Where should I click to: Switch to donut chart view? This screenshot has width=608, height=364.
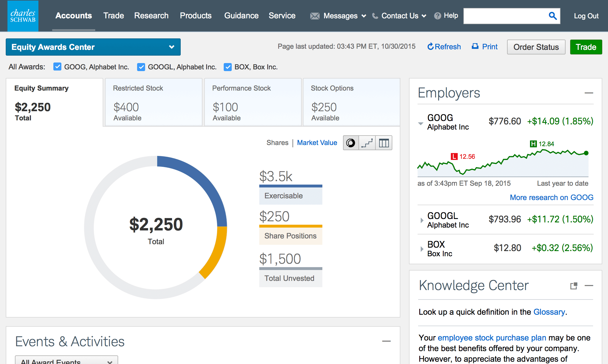[351, 143]
